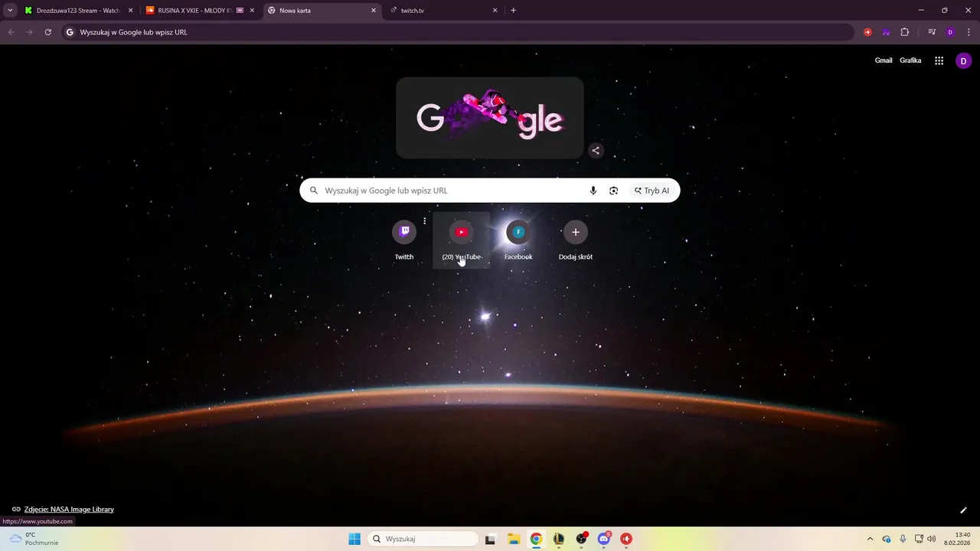The image size is (980, 551).
Task: Open the Facebook shortcut tile
Action: [518, 240]
